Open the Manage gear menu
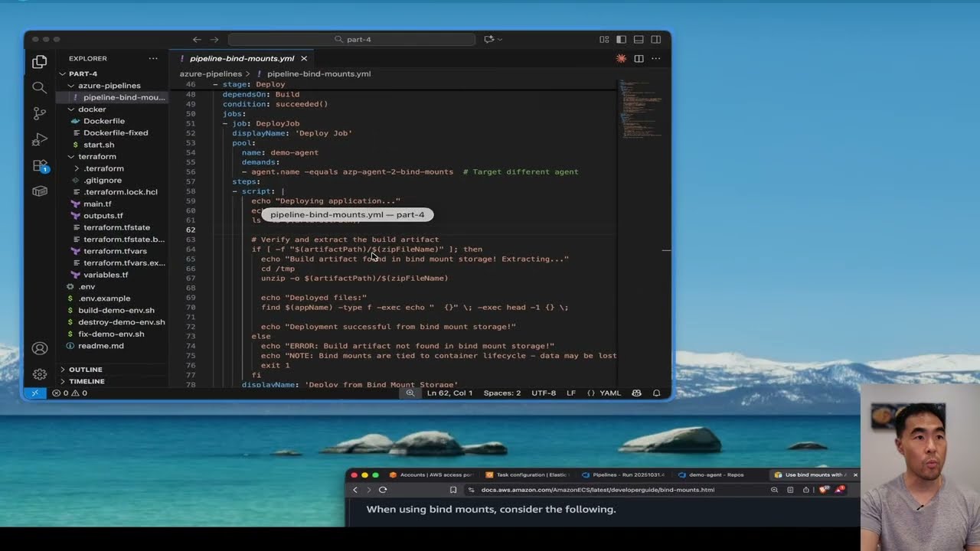The height and width of the screenshot is (551, 980). coord(40,374)
